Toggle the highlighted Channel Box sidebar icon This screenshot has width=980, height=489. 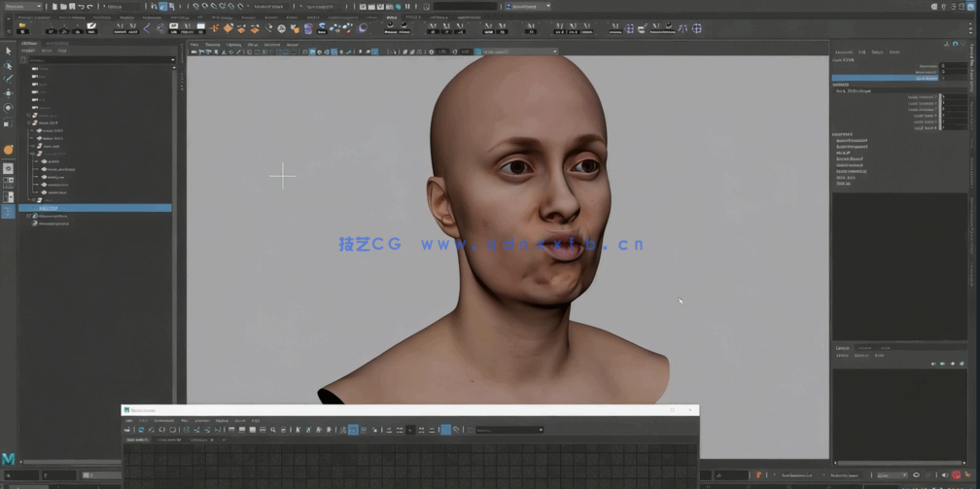[x=970, y=6]
